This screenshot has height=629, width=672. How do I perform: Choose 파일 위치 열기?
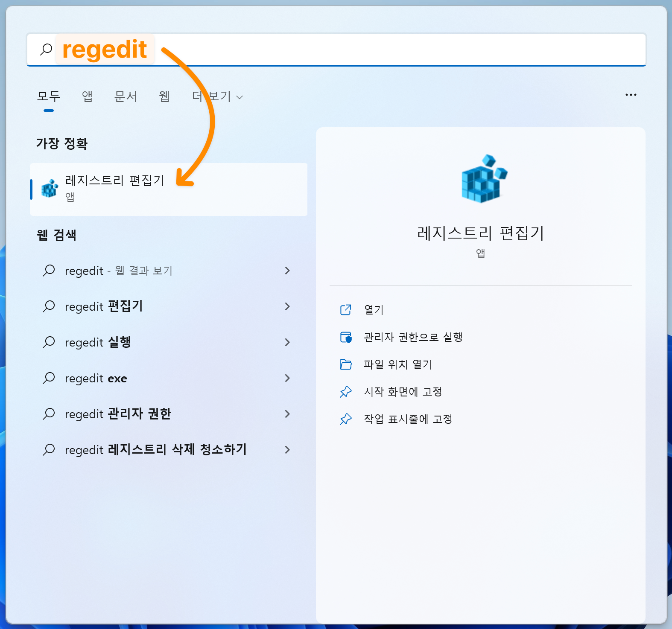tap(397, 364)
